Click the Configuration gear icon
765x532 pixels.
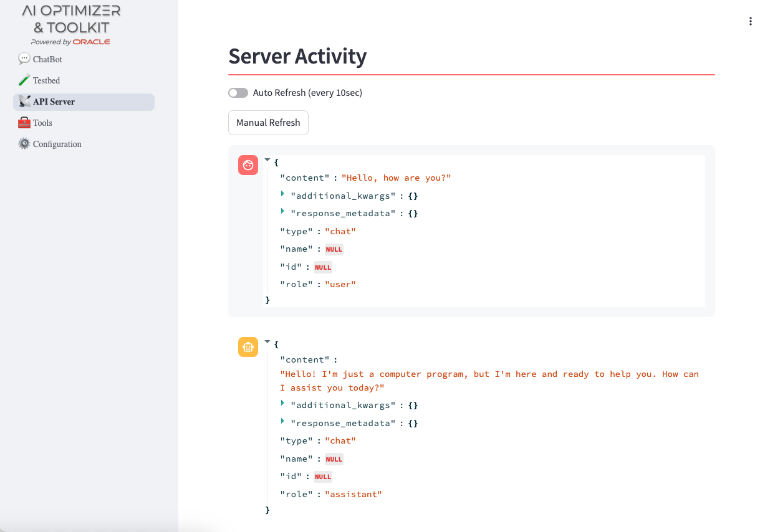tap(24, 144)
